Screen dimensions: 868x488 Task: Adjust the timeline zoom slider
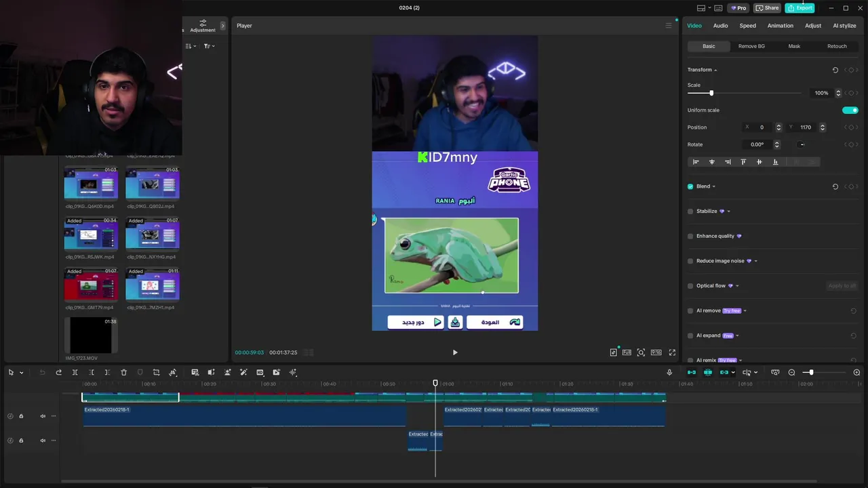coord(810,372)
